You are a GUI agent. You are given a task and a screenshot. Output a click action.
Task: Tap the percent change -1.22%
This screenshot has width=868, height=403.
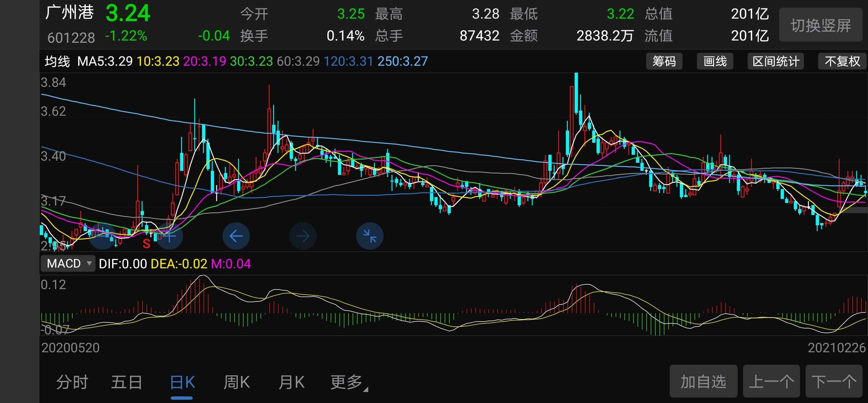tap(126, 36)
